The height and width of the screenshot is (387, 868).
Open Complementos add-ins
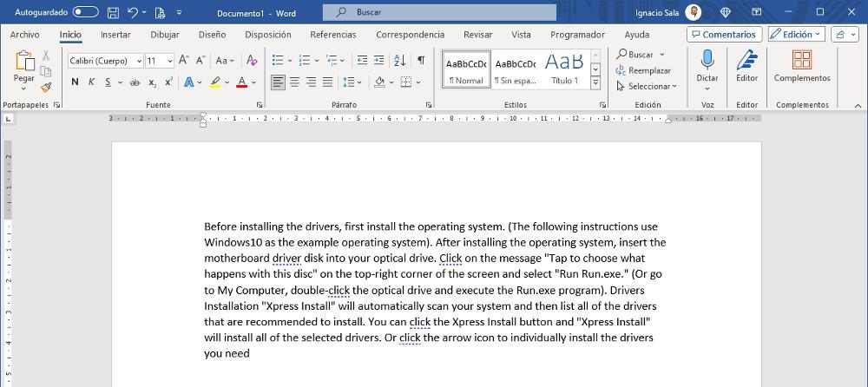tap(801, 65)
